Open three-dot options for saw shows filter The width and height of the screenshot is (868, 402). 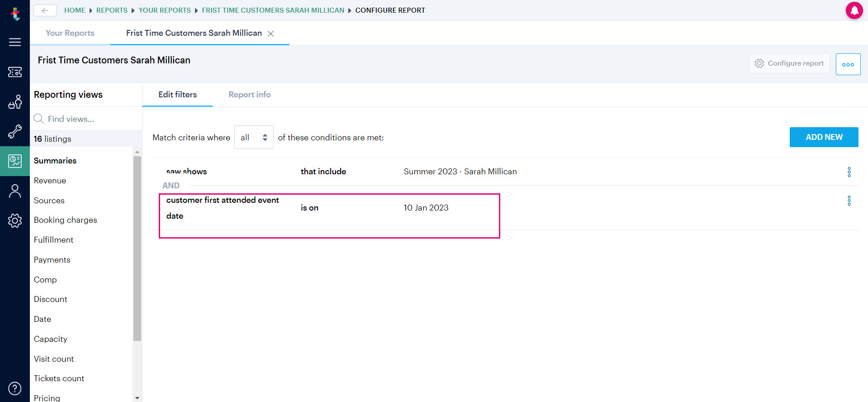coord(849,172)
